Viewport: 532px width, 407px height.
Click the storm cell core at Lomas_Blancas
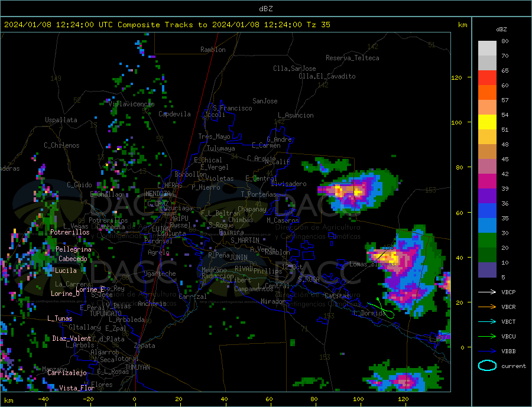pyautogui.click(x=388, y=257)
